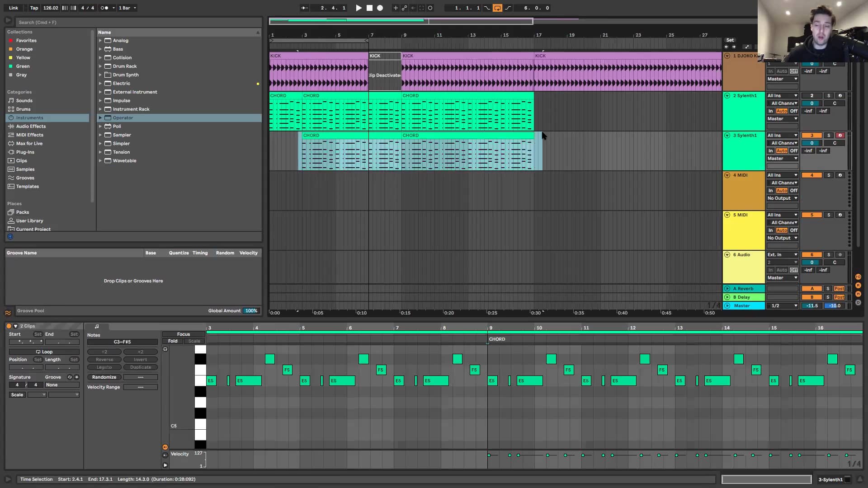Click the record button in the transport
Screen dimensions: 868x488
pos(380,8)
